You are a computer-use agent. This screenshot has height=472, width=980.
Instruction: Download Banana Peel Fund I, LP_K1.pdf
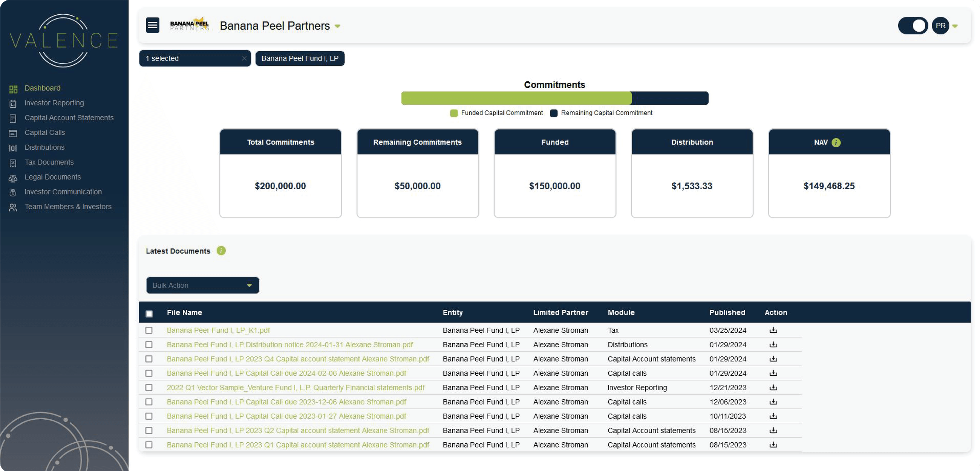coord(773,330)
